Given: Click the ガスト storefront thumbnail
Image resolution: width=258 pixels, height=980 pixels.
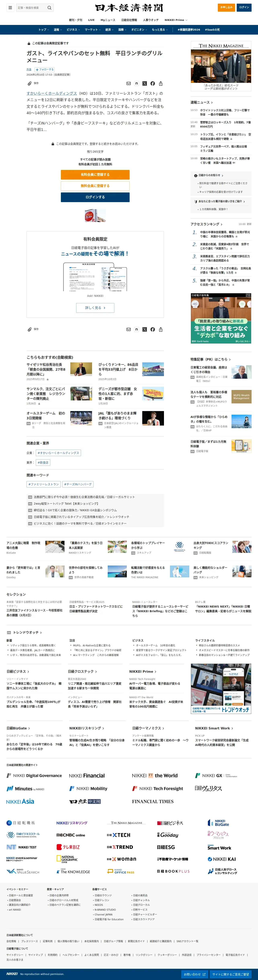Looking at the screenshot, I should point(95,216).
